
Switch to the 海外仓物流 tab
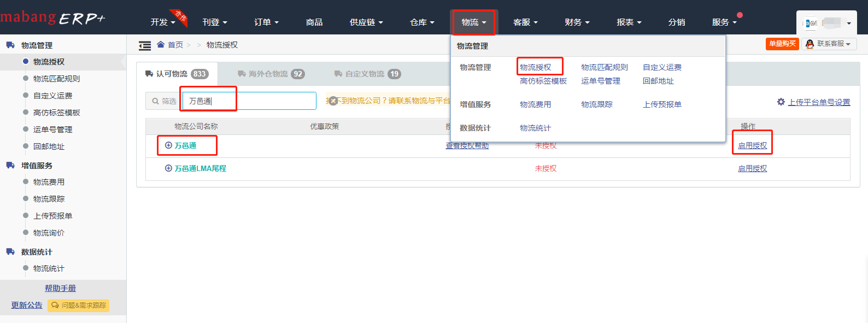[271, 74]
